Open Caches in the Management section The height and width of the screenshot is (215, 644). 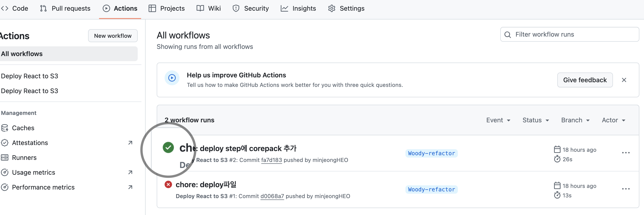23,128
